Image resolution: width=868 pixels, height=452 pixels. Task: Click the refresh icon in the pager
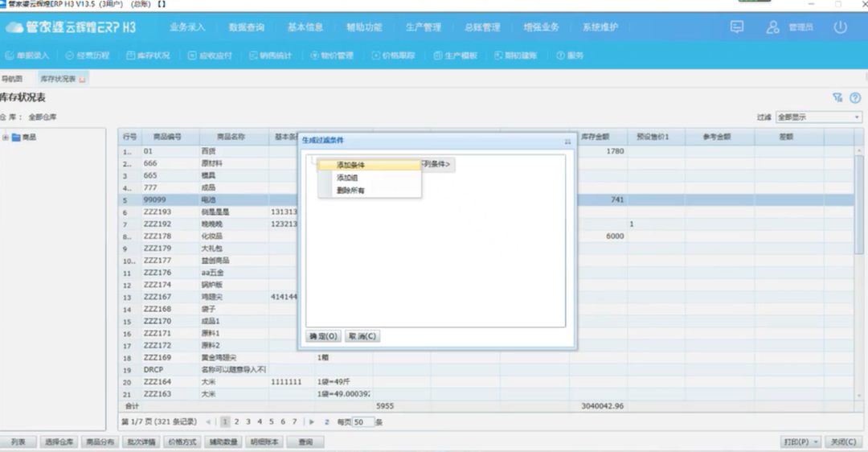(x=326, y=422)
